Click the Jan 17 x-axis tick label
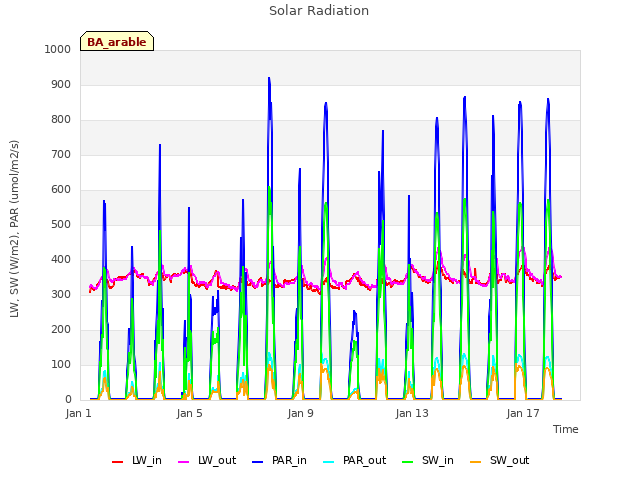The height and width of the screenshot is (480, 640). pos(523,413)
